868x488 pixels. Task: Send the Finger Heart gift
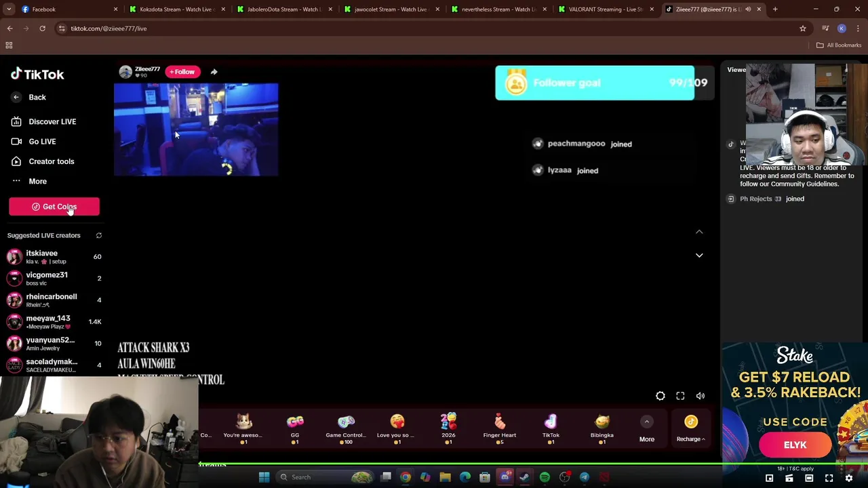(500, 429)
